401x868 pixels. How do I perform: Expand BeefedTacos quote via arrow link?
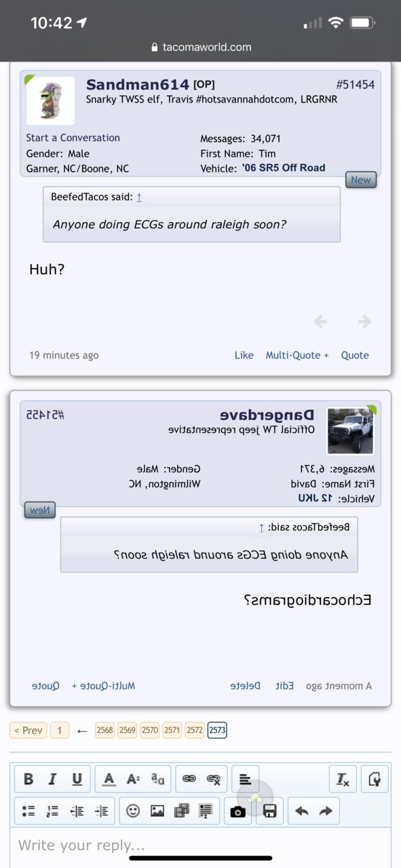pyautogui.click(x=139, y=197)
